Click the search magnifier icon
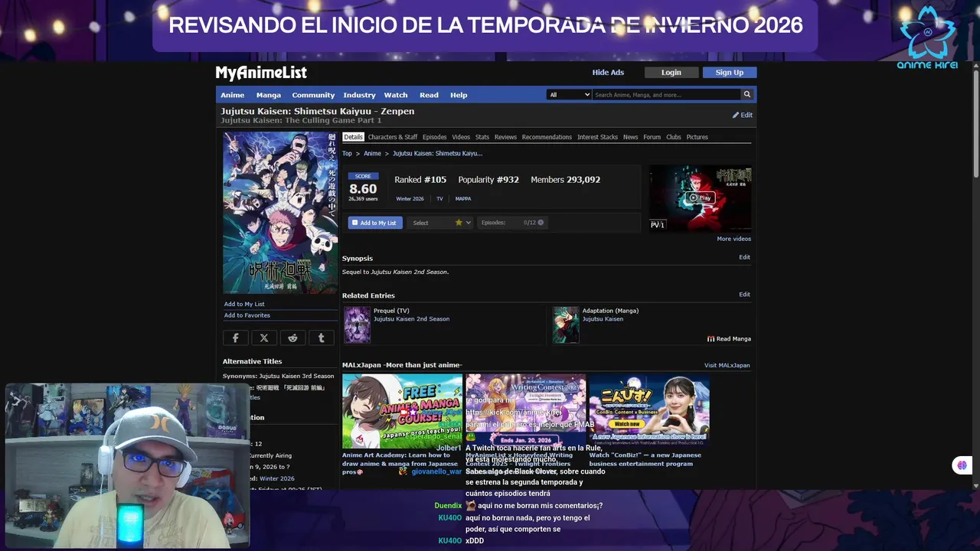Screen dimensions: 980x551 (746, 95)
